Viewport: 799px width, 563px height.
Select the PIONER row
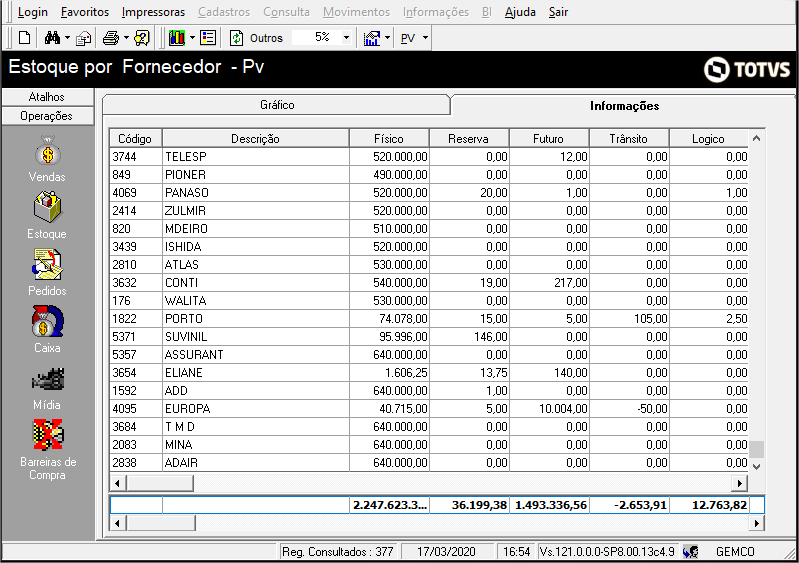[x=429, y=175]
